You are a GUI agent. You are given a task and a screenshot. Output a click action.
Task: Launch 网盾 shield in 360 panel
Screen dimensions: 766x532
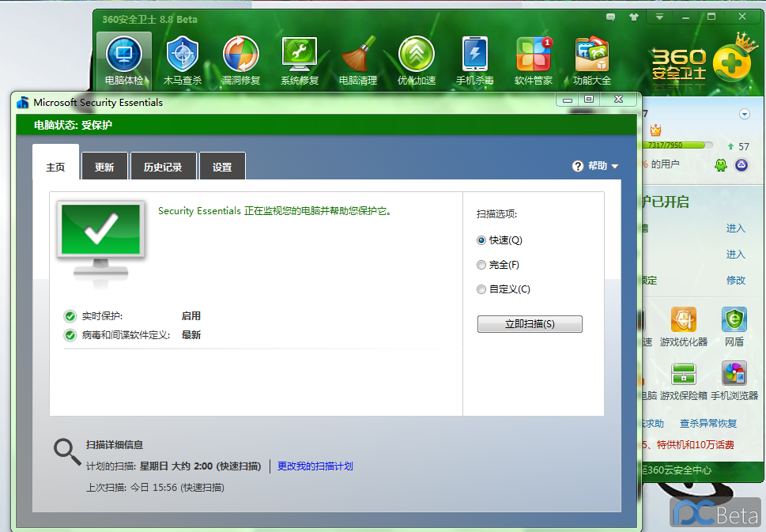pos(734,326)
